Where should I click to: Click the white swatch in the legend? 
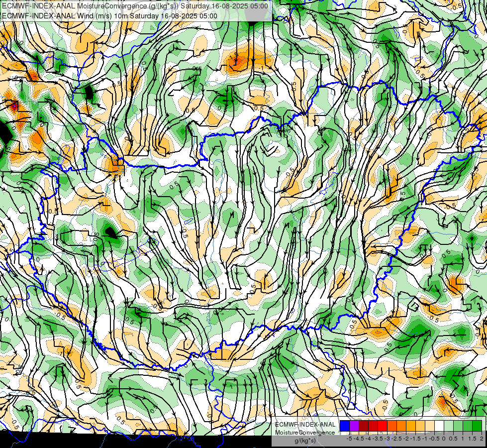pyautogui.click(x=439, y=426)
